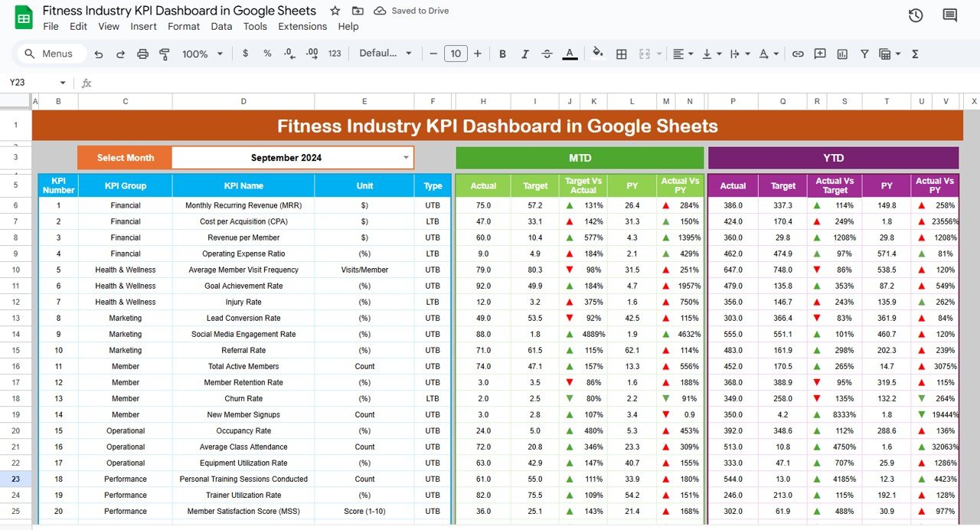Redo the last action
The image size is (980, 530).
(120, 54)
